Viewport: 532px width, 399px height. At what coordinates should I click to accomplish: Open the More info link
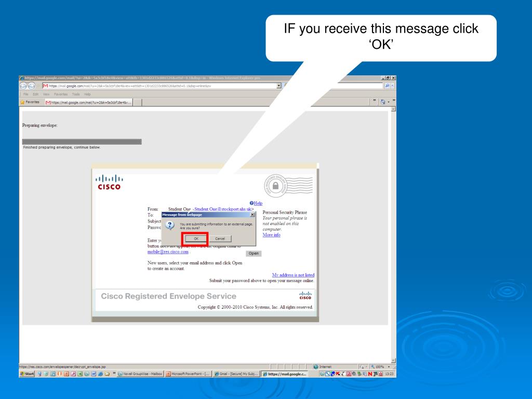point(271,235)
